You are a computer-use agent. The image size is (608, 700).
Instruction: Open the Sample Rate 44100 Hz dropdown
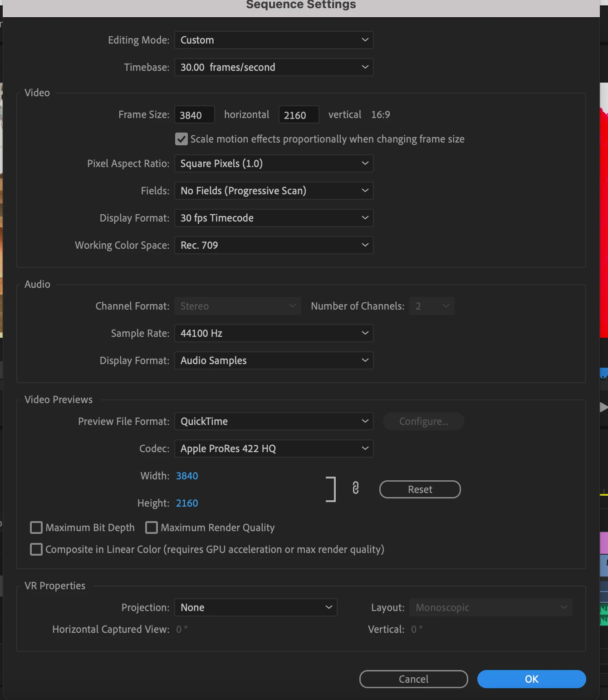coord(274,333)
